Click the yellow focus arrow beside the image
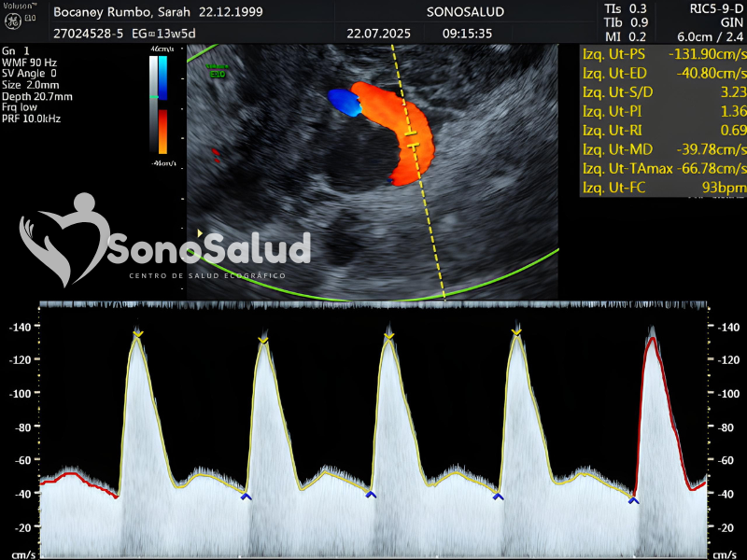The width and height of the screenshot is (747, 560). tap(199, 233)
